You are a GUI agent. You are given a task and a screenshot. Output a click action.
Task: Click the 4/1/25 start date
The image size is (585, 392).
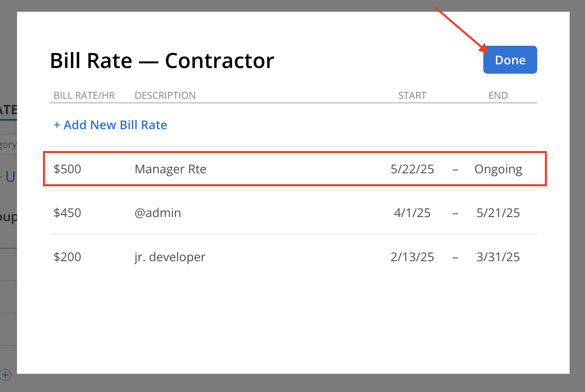coord(412,213)
